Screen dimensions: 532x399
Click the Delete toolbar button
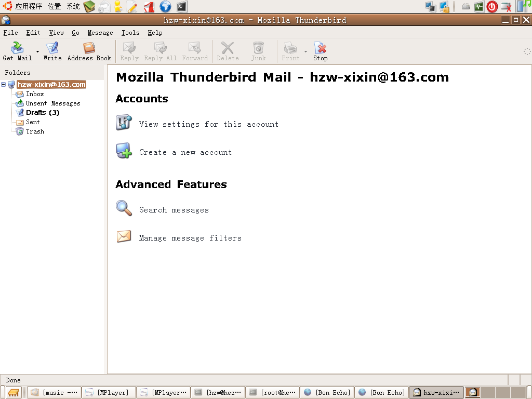pos(228,51)
